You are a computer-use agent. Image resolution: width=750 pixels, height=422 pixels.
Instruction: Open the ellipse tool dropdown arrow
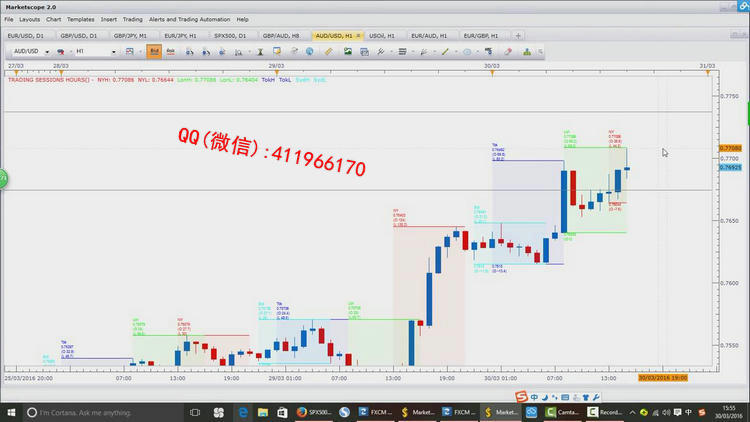[x=477, y=52]
